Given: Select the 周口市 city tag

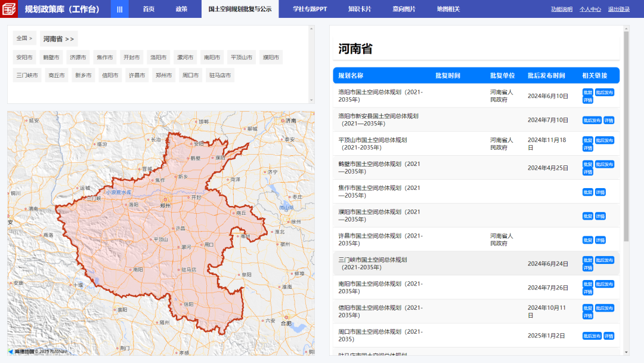Looking at the screenshot, I should [x=191, y=75].
